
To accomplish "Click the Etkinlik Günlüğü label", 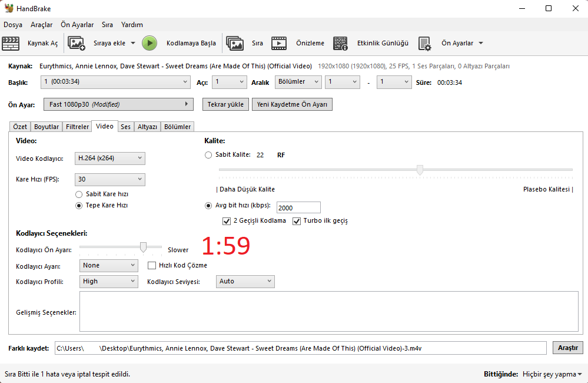I will (383, 43).
